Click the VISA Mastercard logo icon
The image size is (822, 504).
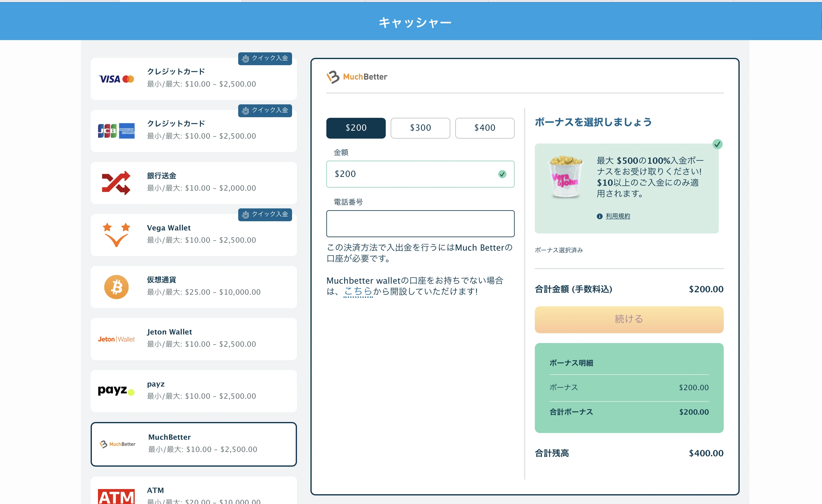click(116, 79)
